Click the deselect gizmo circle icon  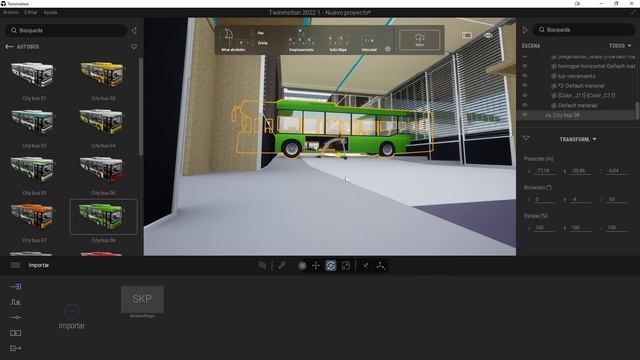pos(302,266)
